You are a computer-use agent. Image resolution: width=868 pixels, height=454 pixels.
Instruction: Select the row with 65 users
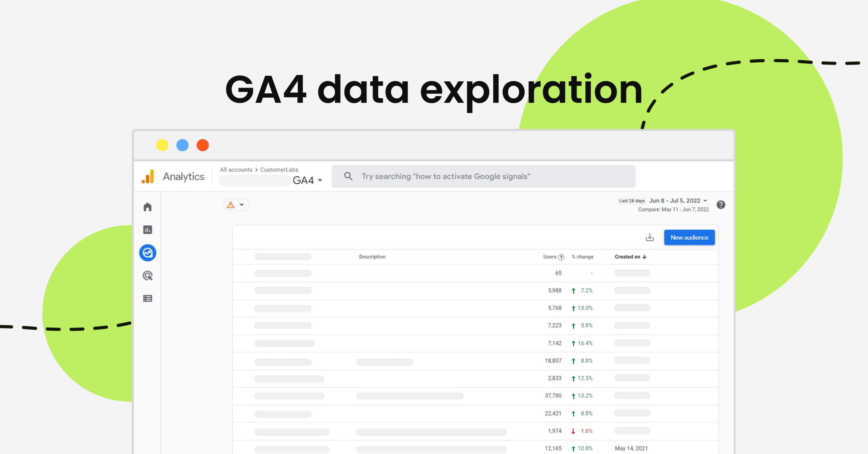(475, 273)
